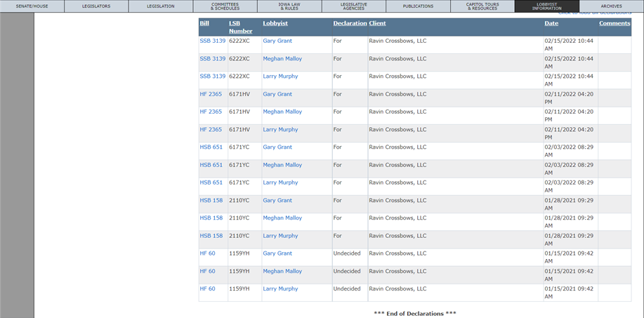The image size is (644, 318).
Task: Sort by LSB Number column header
Action: (241, 27)
